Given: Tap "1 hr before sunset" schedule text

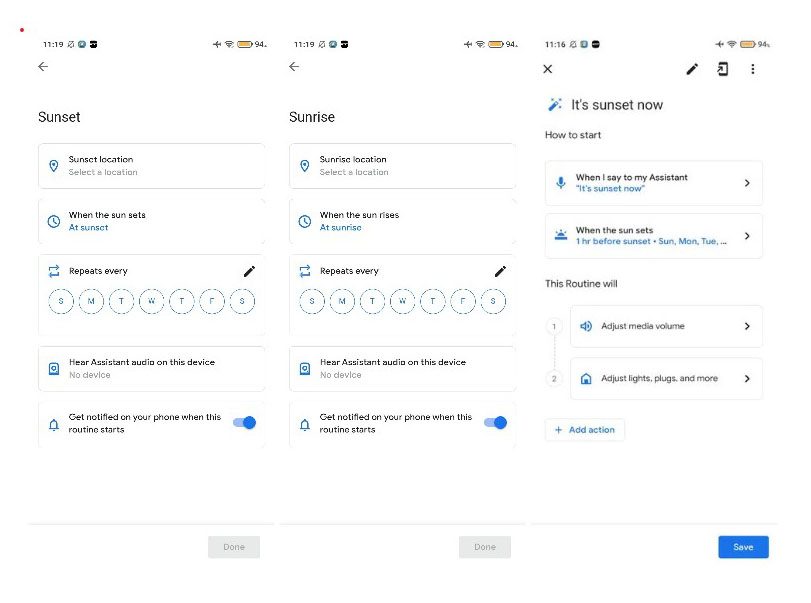Looking at the screenshot, I should (613, 242).
